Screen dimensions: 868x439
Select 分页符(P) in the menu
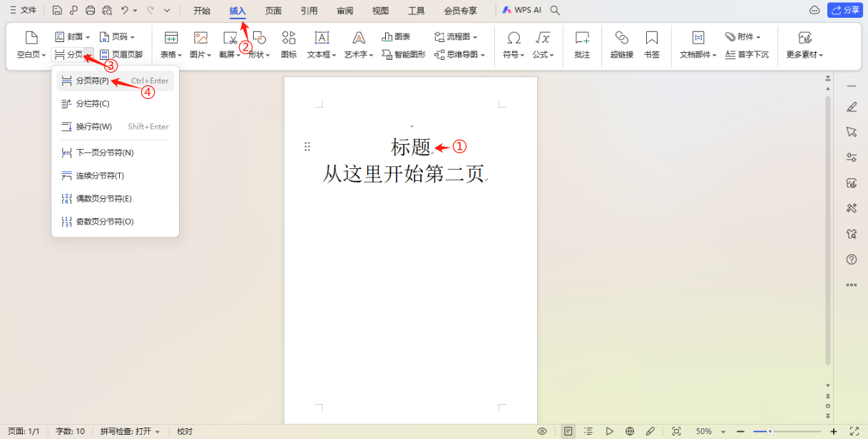tap(115, 81)
